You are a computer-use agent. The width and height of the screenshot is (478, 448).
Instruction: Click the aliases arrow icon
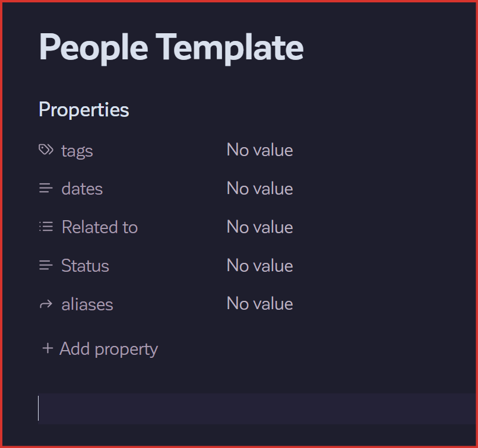(x=46, y=304)
